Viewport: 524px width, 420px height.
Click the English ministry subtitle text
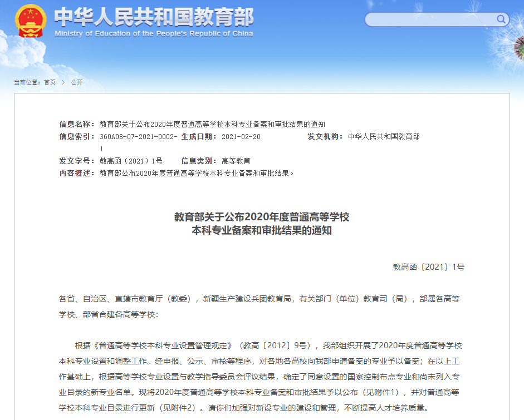click(153, 32)
